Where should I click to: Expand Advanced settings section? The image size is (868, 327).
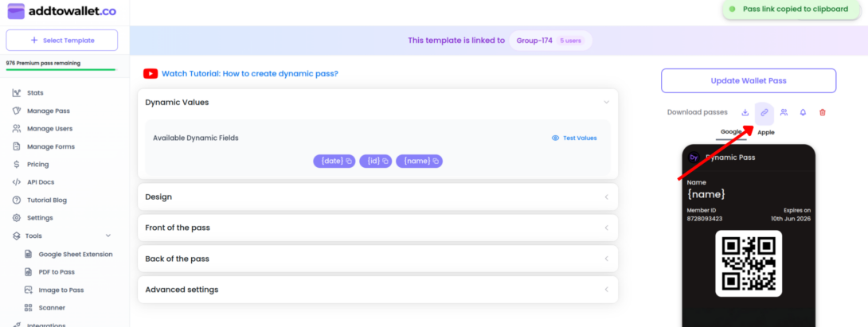[377, 290]
